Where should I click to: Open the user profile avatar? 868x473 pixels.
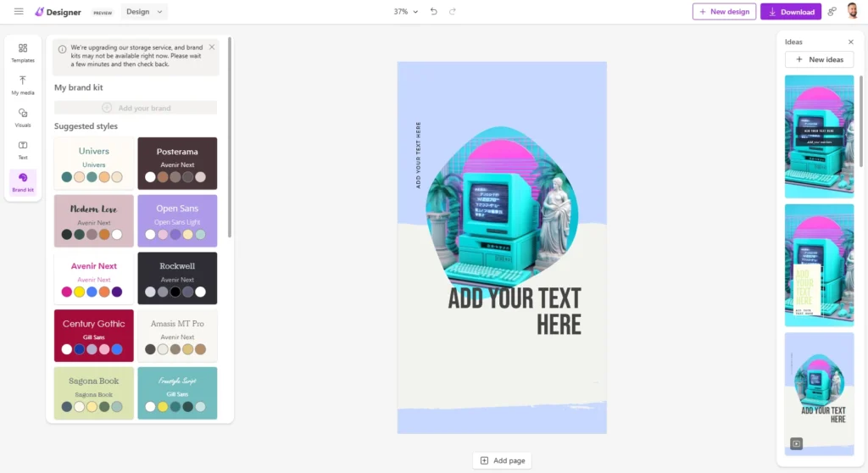coord(853,11)
